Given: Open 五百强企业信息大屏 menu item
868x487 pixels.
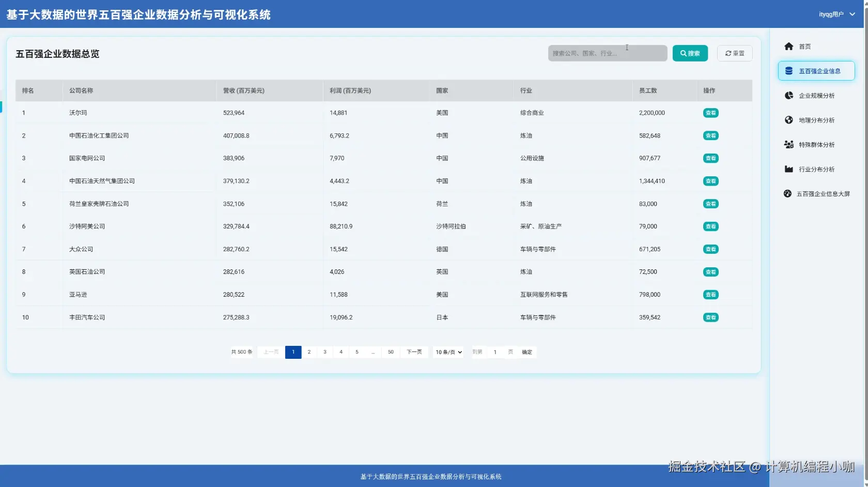Looking at the screenshot, I should tap(816, 194).
